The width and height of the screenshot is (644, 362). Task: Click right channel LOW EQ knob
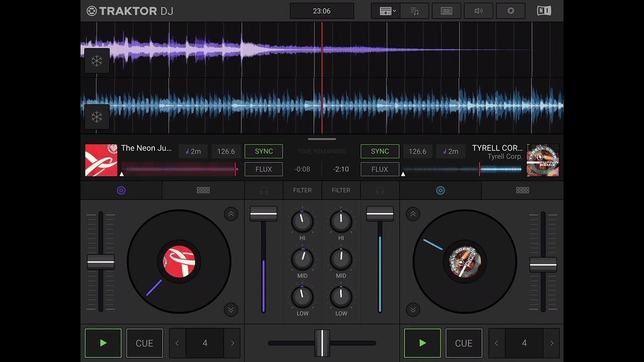click(341, 297)
